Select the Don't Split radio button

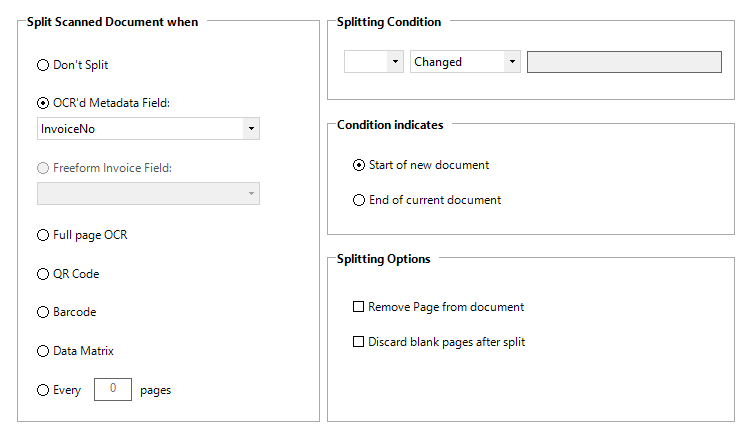point(43,65)
